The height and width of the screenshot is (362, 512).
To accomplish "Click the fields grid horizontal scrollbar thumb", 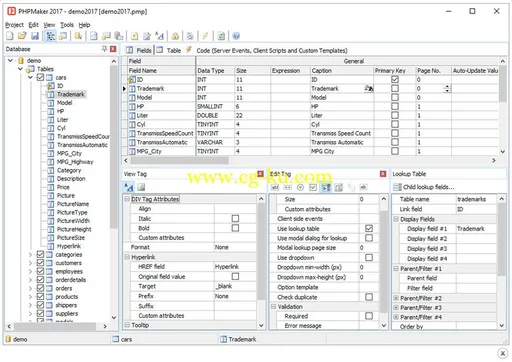I will pyautogui.click(x=179, y=161).
